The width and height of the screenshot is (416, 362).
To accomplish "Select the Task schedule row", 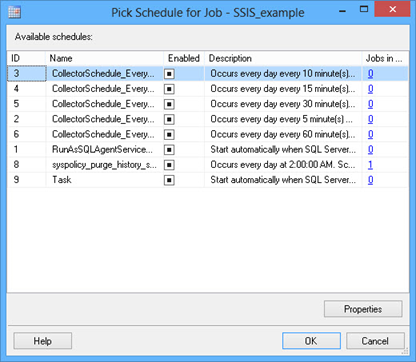I will [207, 180].
